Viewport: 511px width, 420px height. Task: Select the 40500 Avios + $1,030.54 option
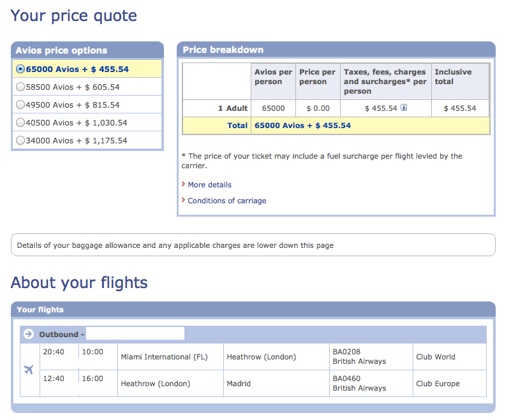click(x=21, y=122)
